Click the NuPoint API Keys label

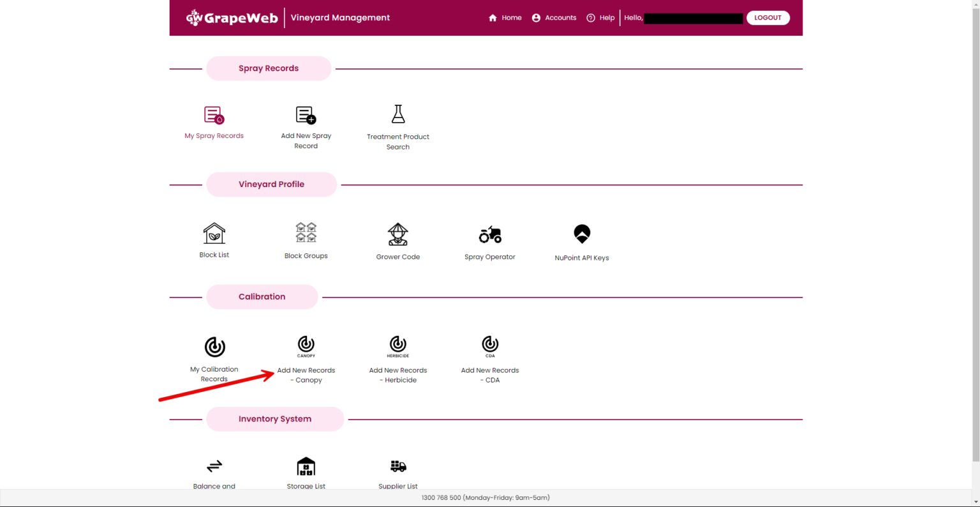coord(582,258)
